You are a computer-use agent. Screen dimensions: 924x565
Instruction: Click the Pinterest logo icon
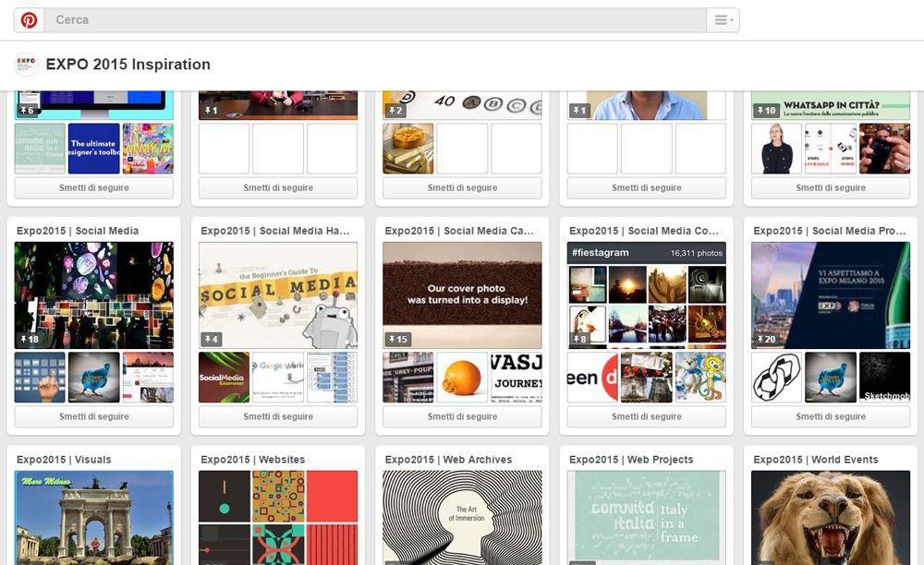29,20
